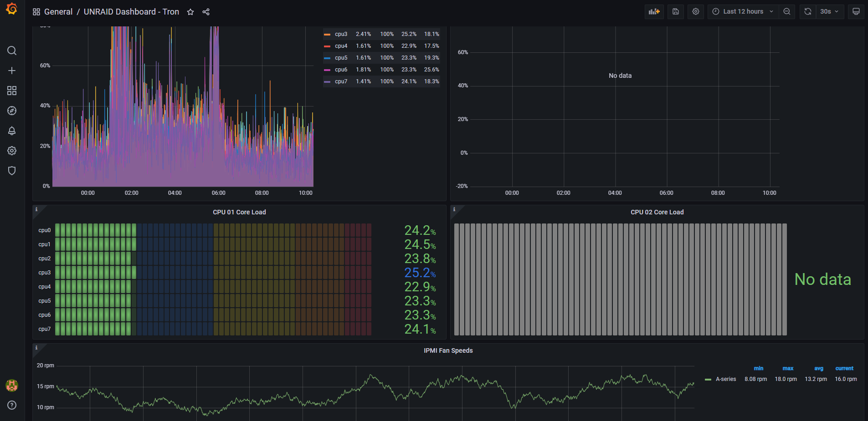Click the Add panel icon in the top bar
The height and width of the screenshot is (421, 868).
coord(654,12)
